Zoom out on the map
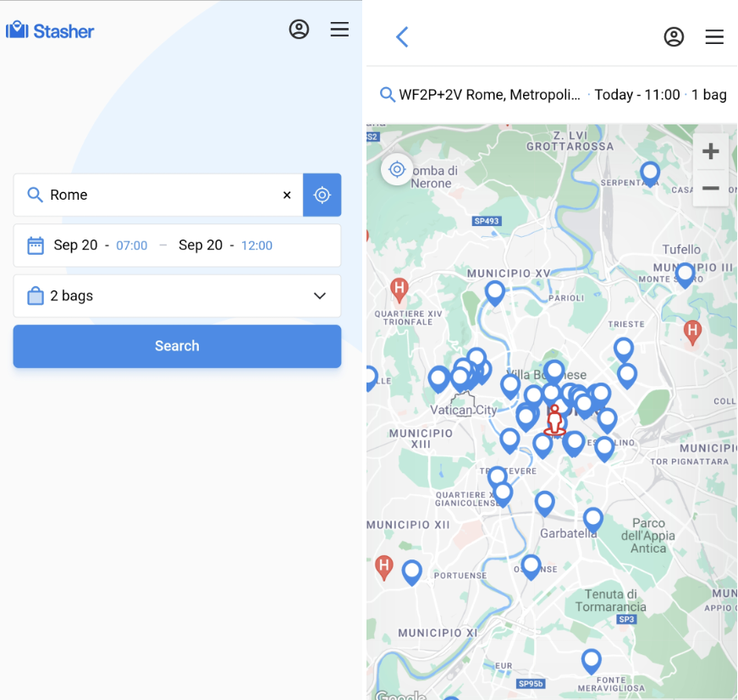This screenshot has width=738, height=700. coord(710,188)
